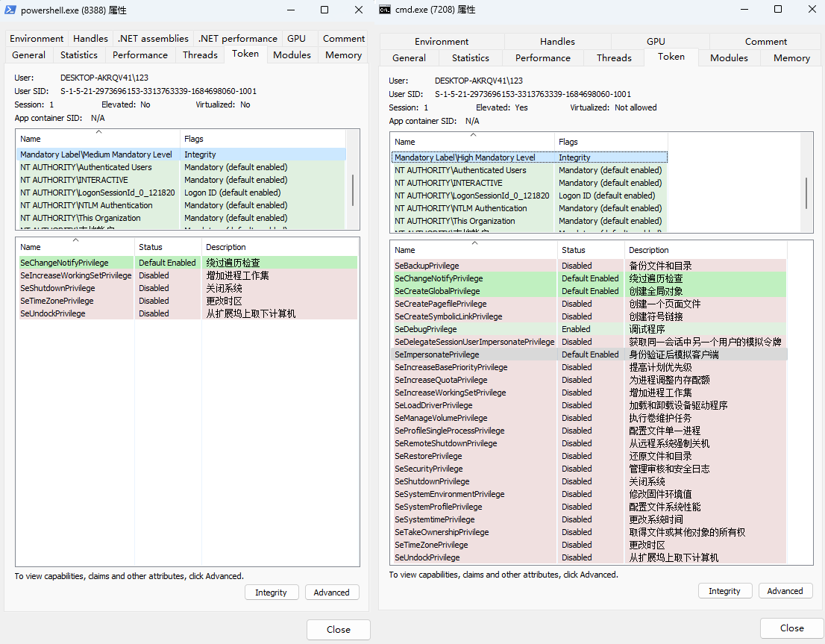Select NTLM Authentication row in cmd.exe

point(530,208)
